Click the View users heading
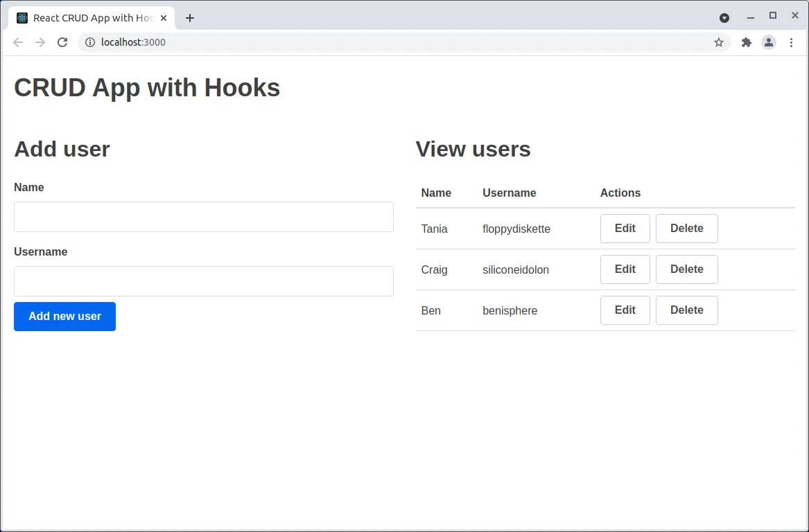This screenshot has width=809, height=532. pyautogui.click(x=473, y=149)
